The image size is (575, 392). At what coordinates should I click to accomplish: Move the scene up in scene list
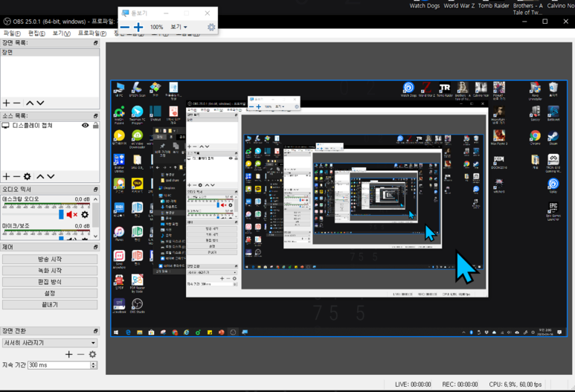[x=30, y=103]
